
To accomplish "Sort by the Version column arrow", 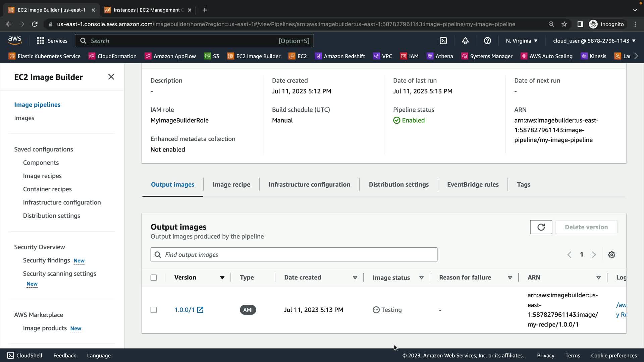I will [222, 278].
